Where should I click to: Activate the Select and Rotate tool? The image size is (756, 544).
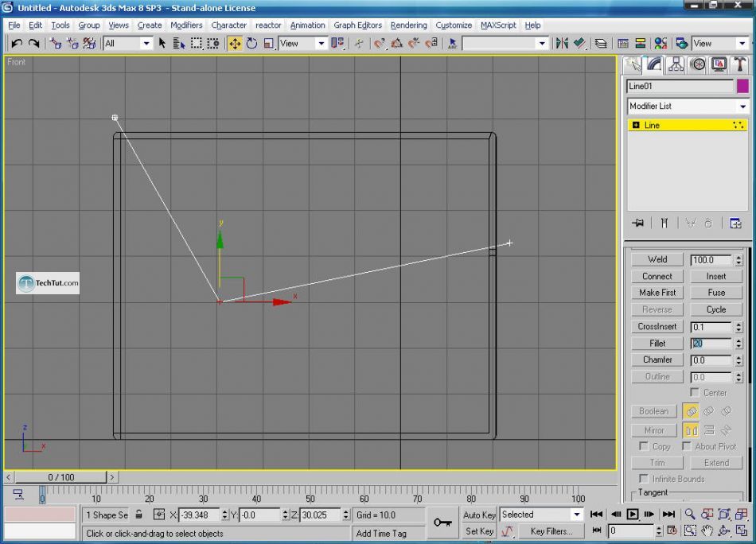click(251, 44)
